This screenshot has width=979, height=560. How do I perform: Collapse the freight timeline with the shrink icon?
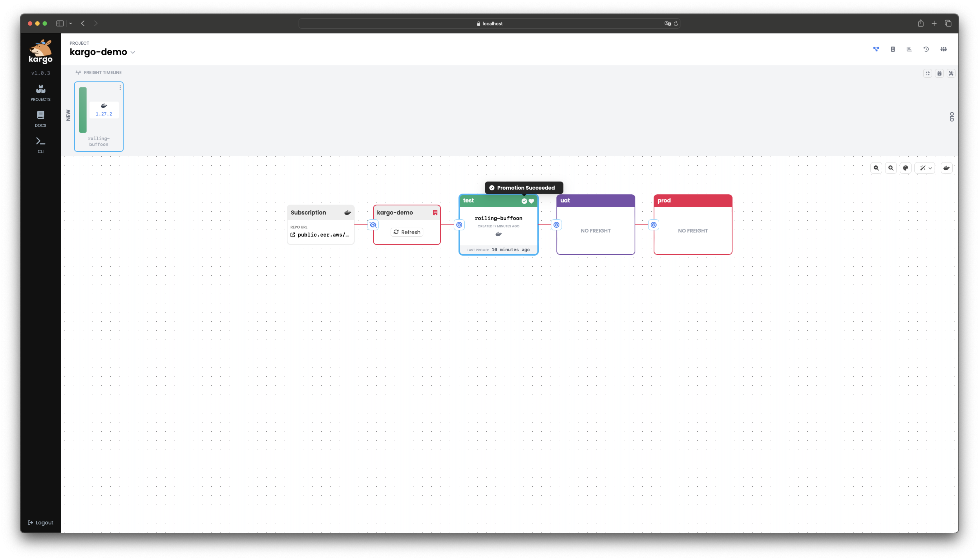(928, 73)
